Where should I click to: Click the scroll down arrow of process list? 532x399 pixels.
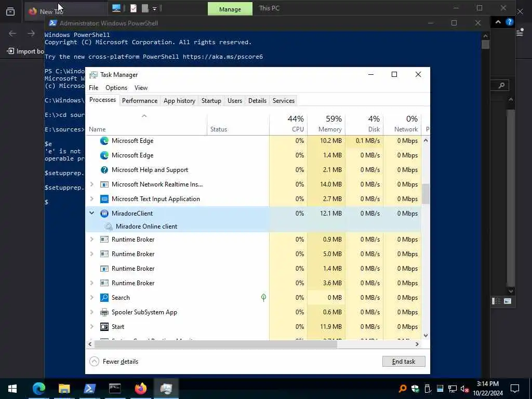click(425, 335)
